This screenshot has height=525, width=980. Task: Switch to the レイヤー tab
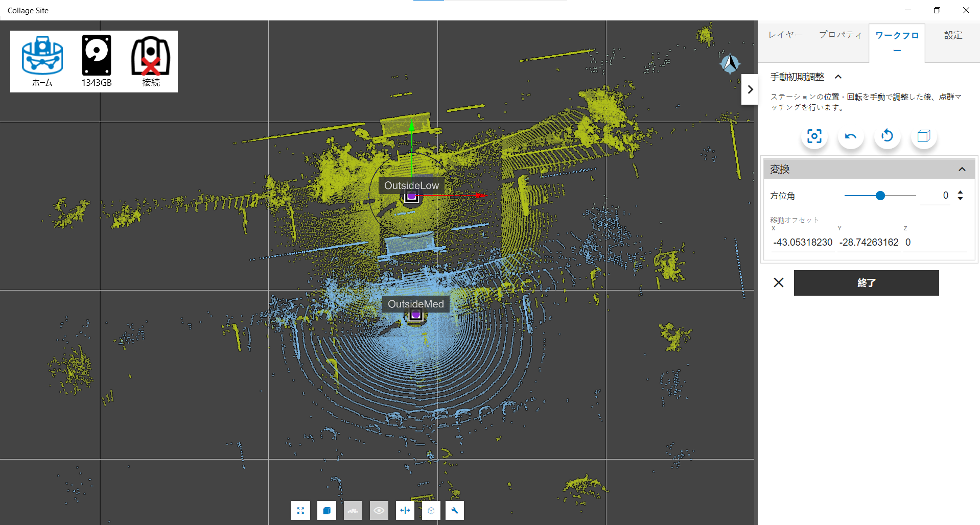785,35
